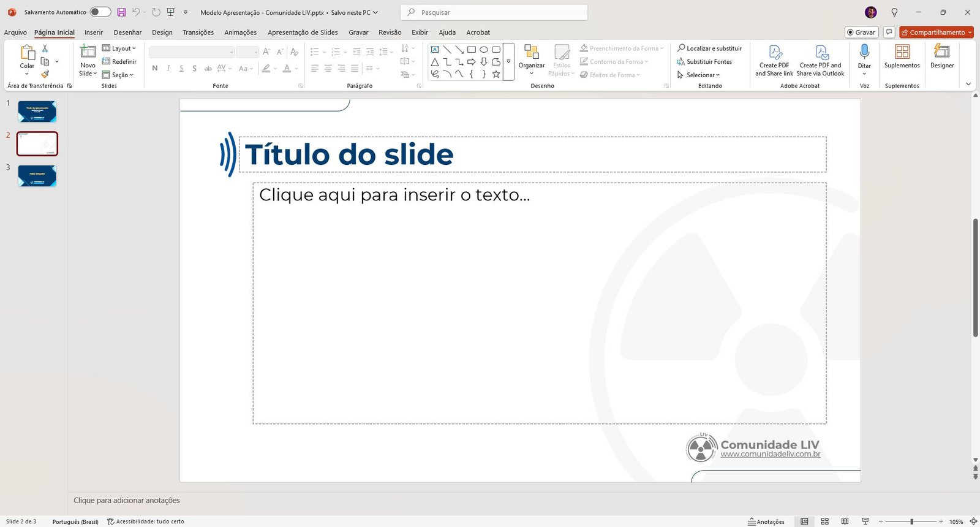Click the Redo arrow icon

point(156,12)
